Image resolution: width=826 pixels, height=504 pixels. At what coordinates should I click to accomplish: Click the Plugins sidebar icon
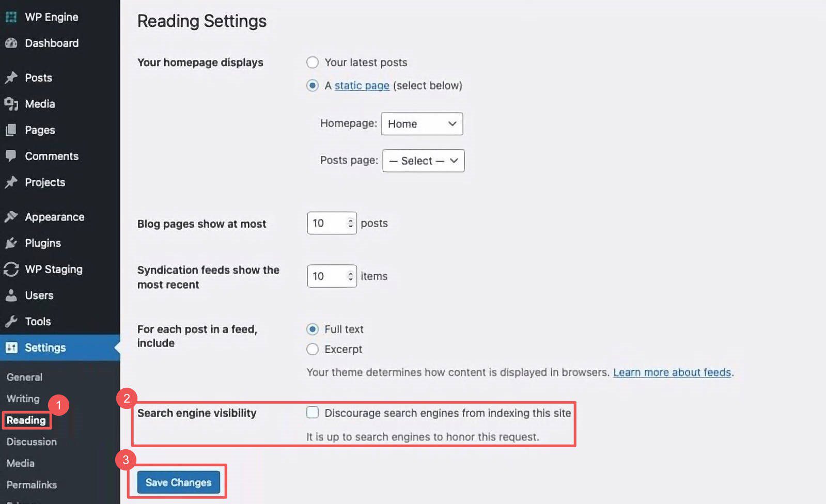click(11, 243)
